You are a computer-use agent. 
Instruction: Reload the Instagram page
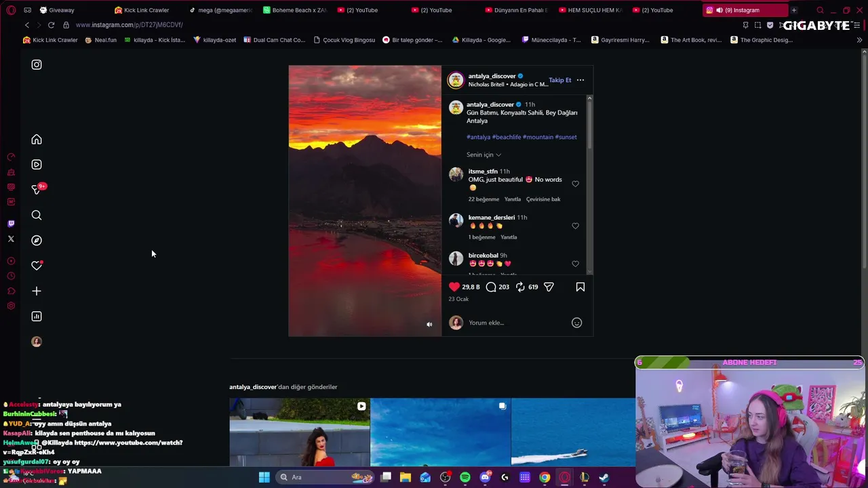51,25
